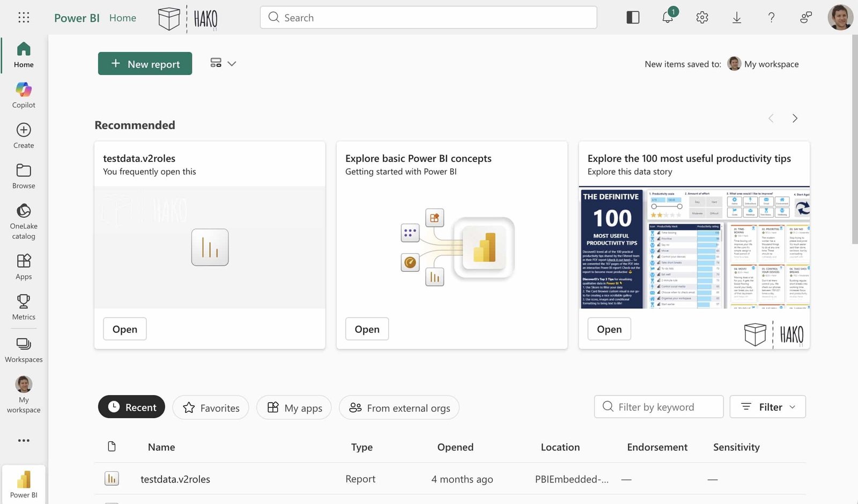The width and height of the screenshot is (858, 504).
Task: Open the testdata.v2roles report from Recent list
Action: (x=175, y=479)
